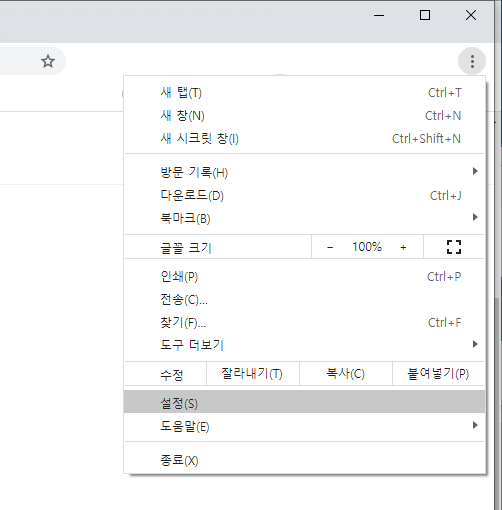Viewport: 502px width, 510px height.
Task: Increase zoom with the plus button
Action: click(x=403, y=247)
